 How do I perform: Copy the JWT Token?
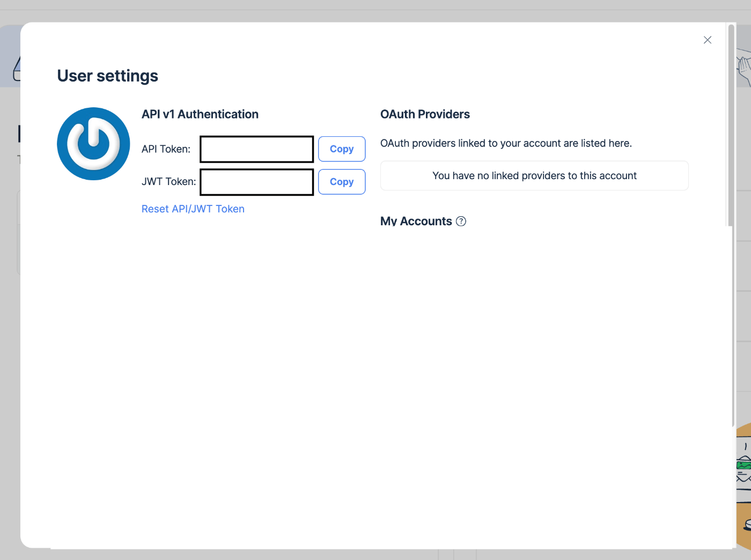(342, 182)
